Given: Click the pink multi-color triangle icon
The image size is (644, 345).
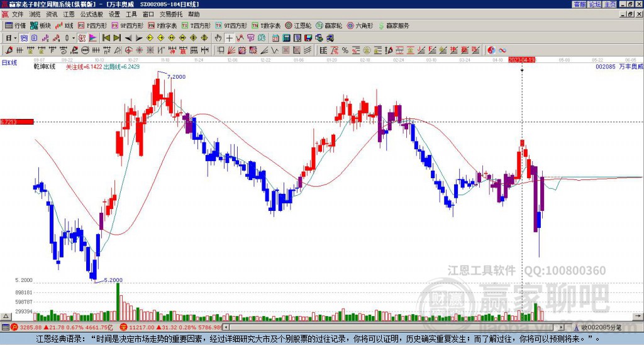Looking at the screenshot, I should point(93,38).
